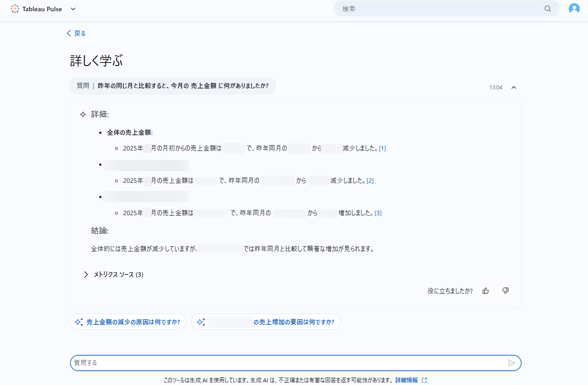Open the Tableau Pulse dropdown chevron

click(x=73, y=9)
